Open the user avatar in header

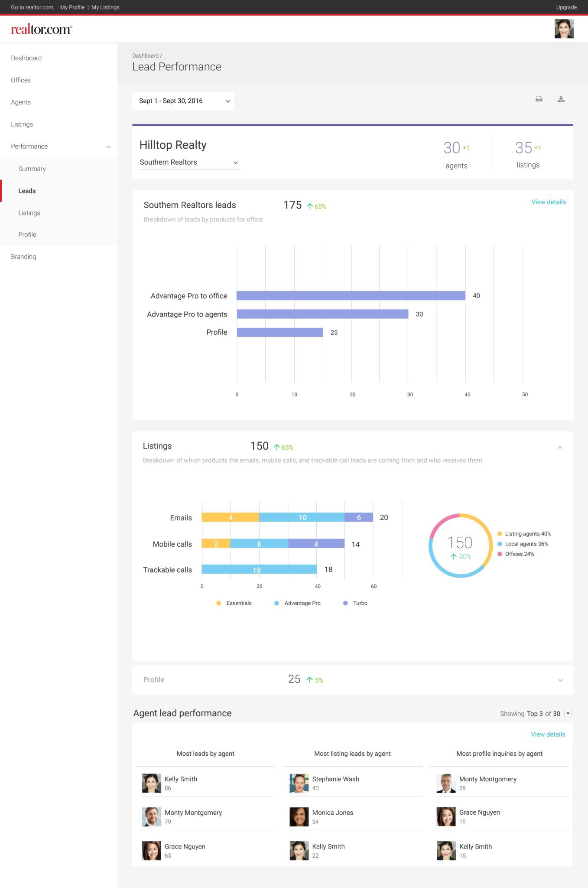(x=564, y=29)
